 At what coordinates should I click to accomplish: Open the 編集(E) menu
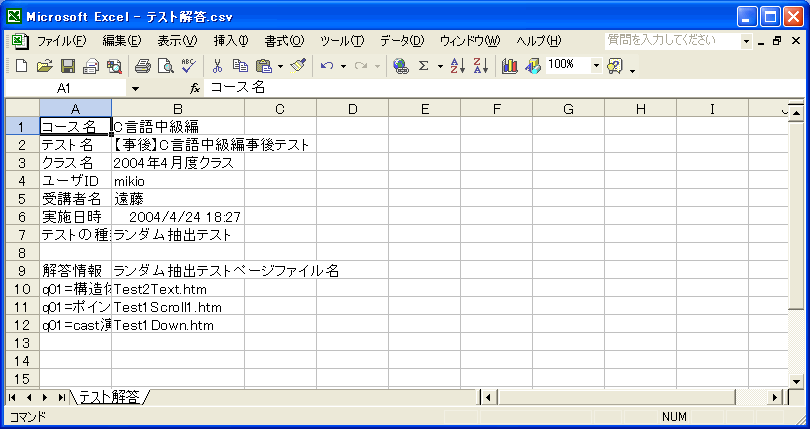pyautogui.click(x=121, y=41)
